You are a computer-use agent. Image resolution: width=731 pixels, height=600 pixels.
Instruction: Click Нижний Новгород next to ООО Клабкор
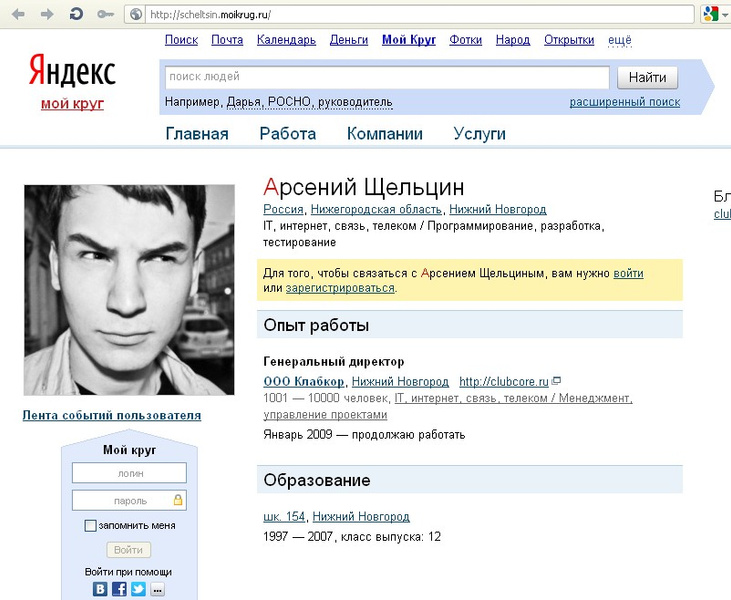[x=400, y=381]
